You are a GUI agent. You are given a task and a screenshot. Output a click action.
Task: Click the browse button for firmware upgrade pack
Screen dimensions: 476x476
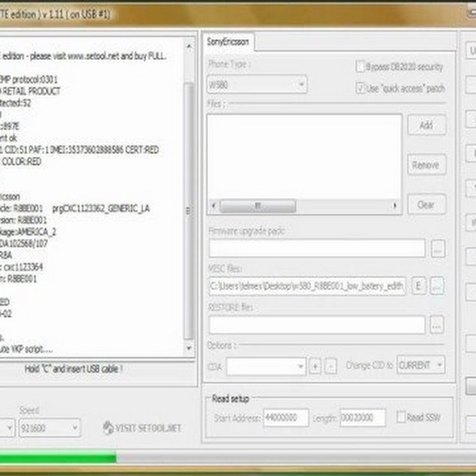pos(437,248)
